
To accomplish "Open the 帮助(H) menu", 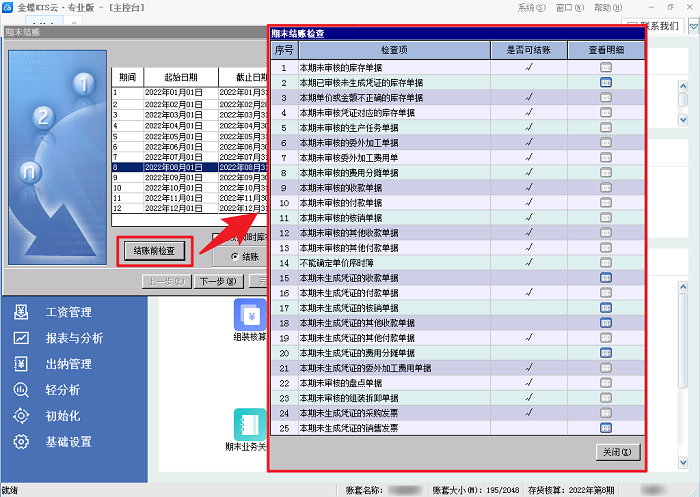I will point(609,7).
